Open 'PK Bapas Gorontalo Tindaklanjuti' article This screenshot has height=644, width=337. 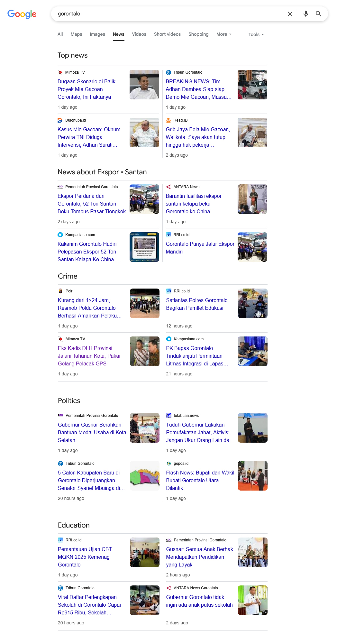[x=197, y=356]
